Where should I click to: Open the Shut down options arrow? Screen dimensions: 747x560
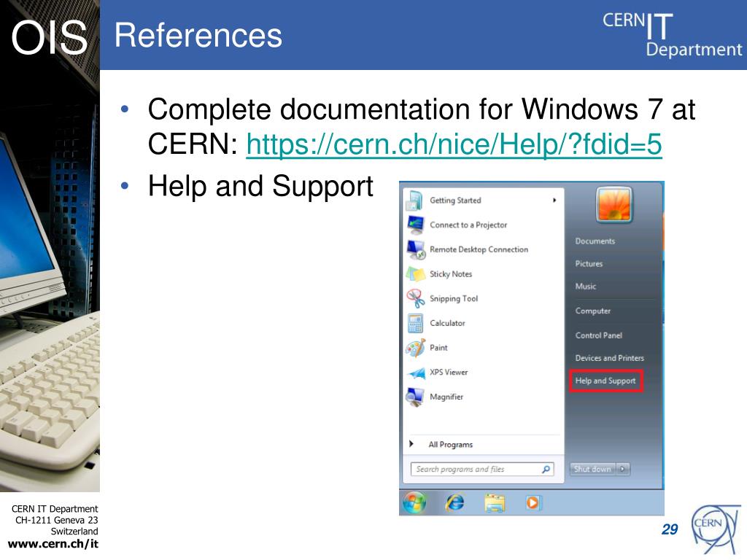pyautogui.click(x=623, y=469)
